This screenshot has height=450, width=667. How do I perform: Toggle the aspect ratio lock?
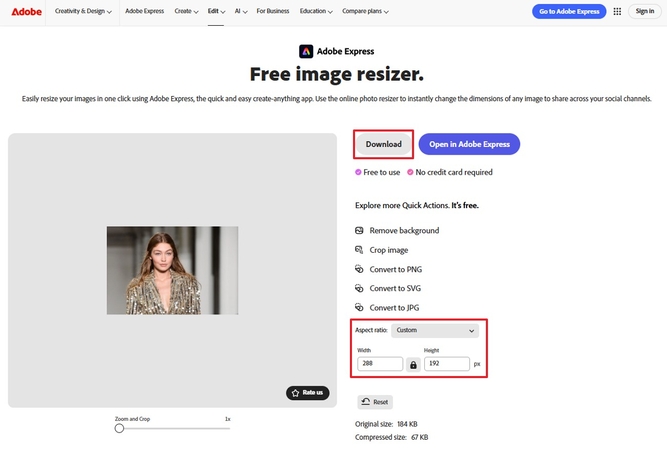click(x=413, y=365)
